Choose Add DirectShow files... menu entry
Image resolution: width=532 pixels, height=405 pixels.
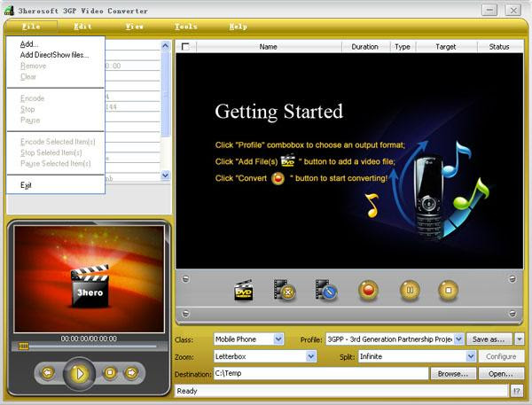(55, 55)
